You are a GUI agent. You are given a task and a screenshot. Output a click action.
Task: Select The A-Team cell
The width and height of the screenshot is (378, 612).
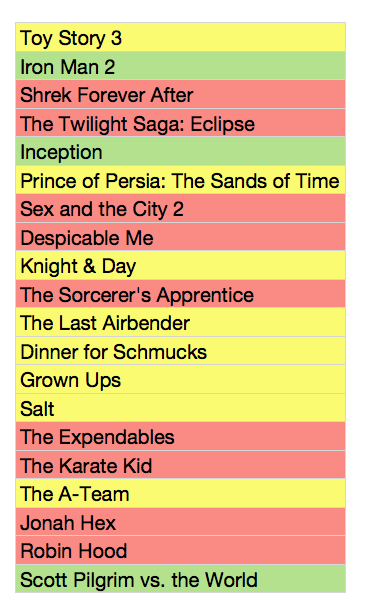click(180, 493)
